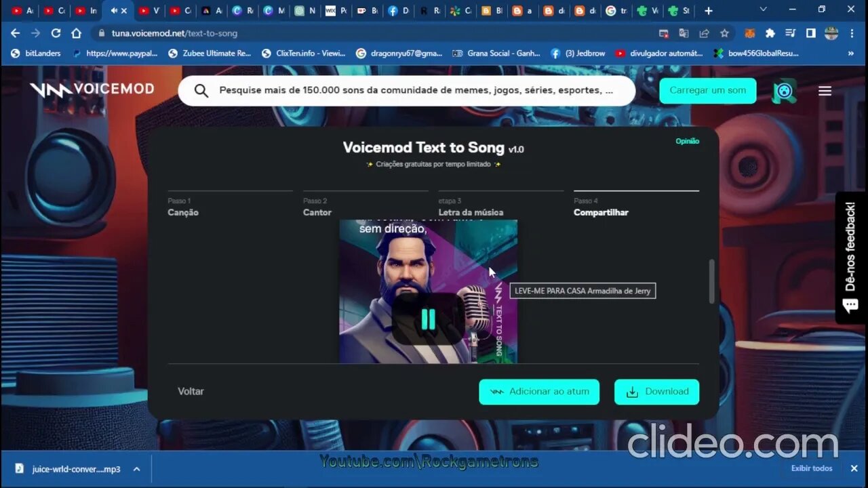This screenshot has height=488, width=868.
Task: Click the address bar URL
Action: tap(174, 33)
